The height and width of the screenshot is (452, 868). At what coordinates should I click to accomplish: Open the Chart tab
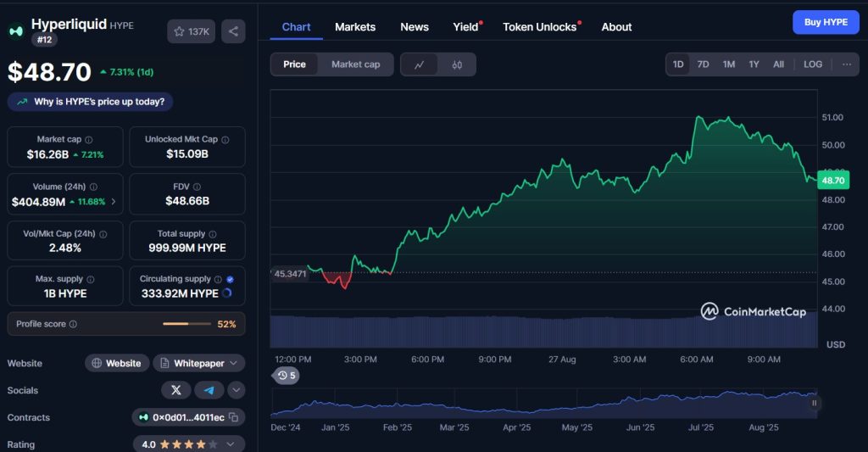pos(296,26)
